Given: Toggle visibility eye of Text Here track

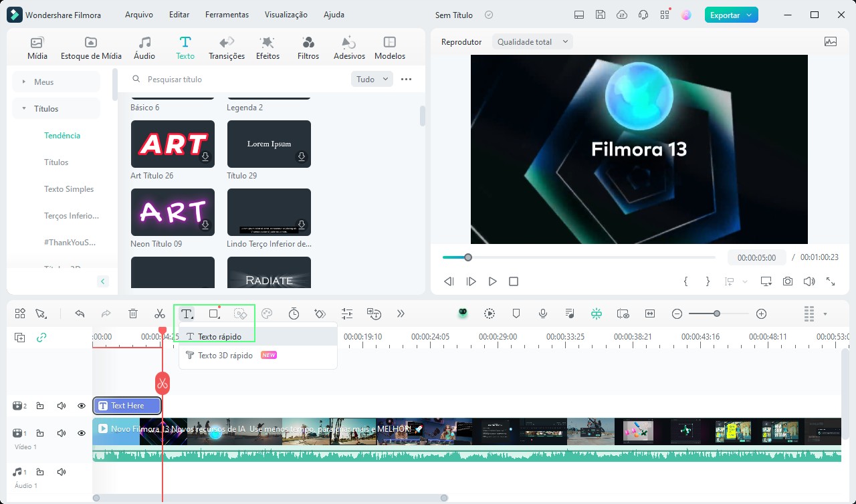Looking at the screenshot, I should tap(82, 406).
